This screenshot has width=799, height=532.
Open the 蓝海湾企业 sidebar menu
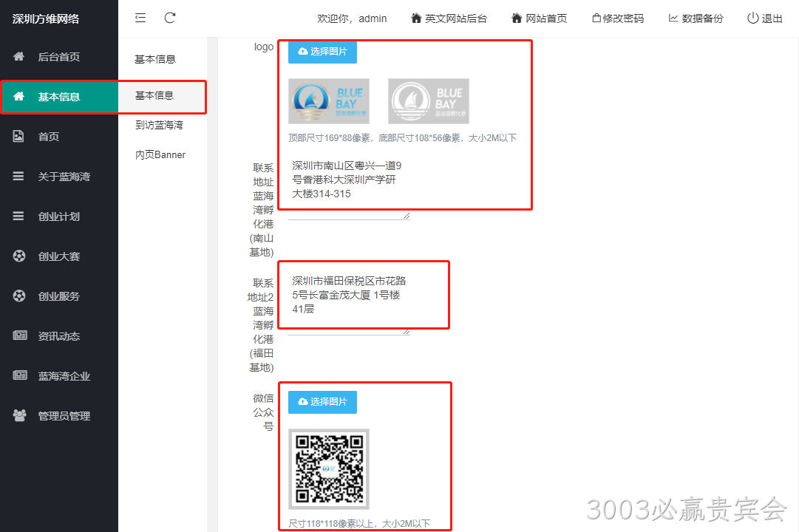point(59,376)
